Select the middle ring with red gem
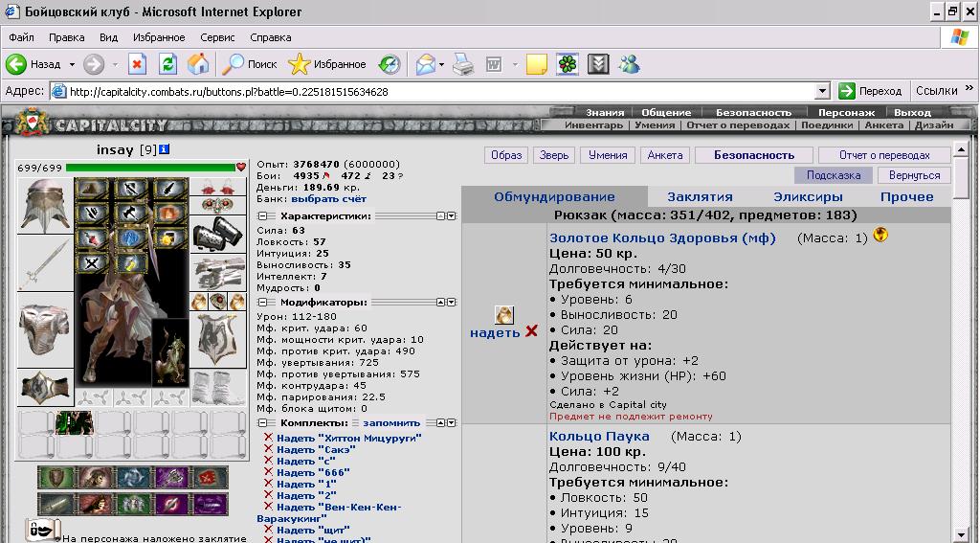Viewport: 980px width, 543px height. [218, 302]
